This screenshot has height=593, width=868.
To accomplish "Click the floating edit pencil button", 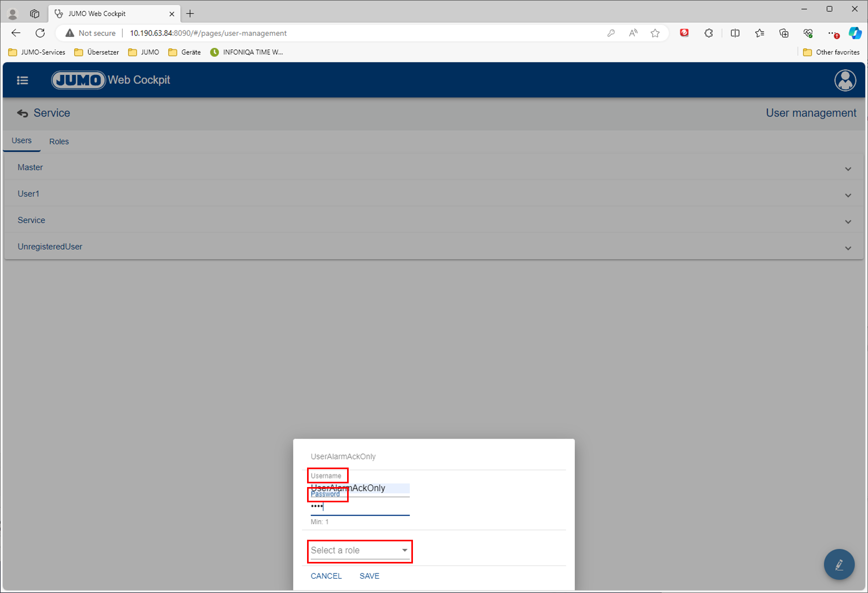I will click(x=839, y=565).
